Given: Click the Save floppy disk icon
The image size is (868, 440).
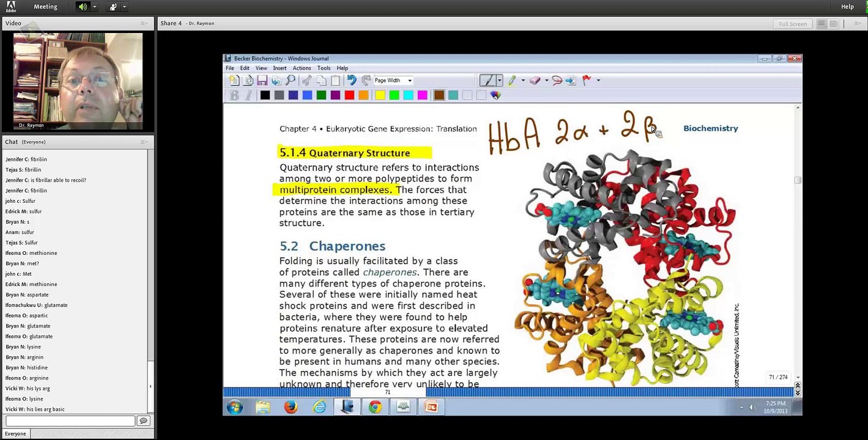Looking at the screenshot, I should pyautogui.click(x=262, y=81).
